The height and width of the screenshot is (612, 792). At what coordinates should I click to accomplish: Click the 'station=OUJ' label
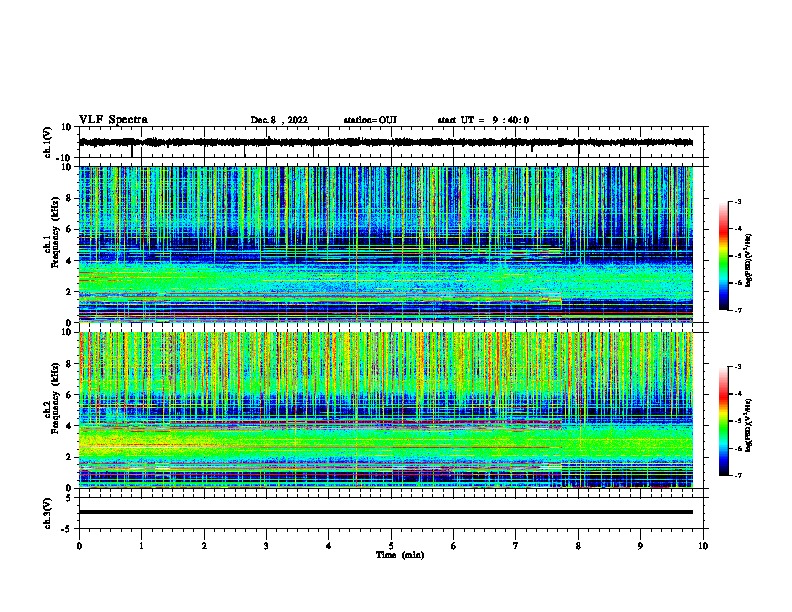(x=370, y=120)
